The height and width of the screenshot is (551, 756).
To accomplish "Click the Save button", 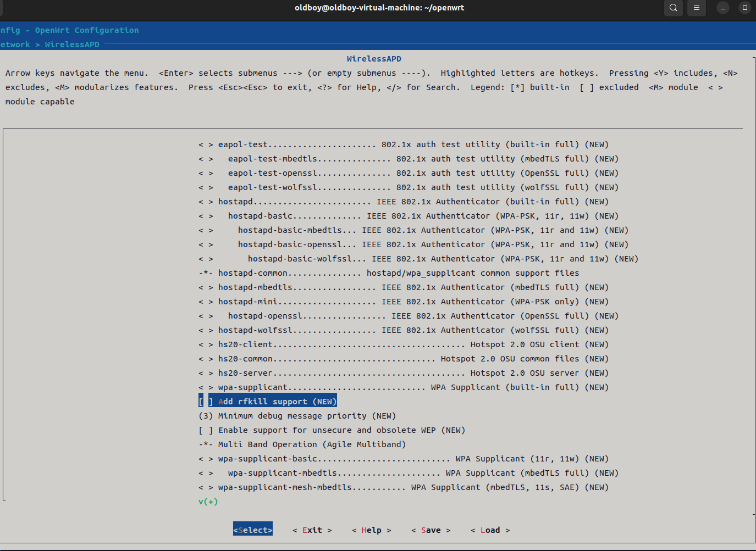I will (x=431, y=530).
